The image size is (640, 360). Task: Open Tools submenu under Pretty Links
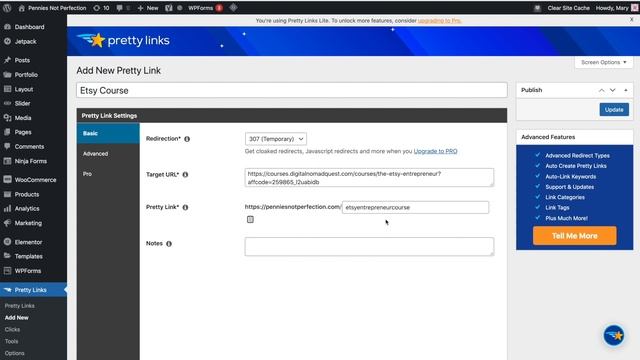click(11, 341)
